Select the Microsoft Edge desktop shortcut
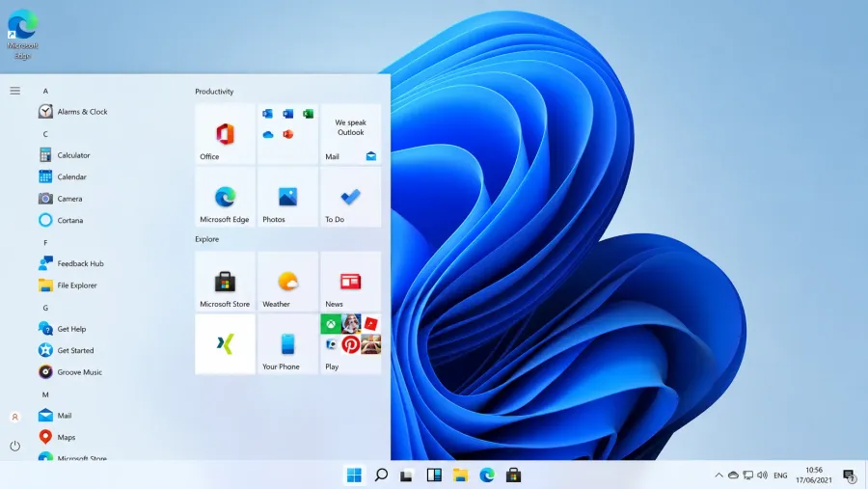This screenshot has width=868, height=489. (23, 35)
